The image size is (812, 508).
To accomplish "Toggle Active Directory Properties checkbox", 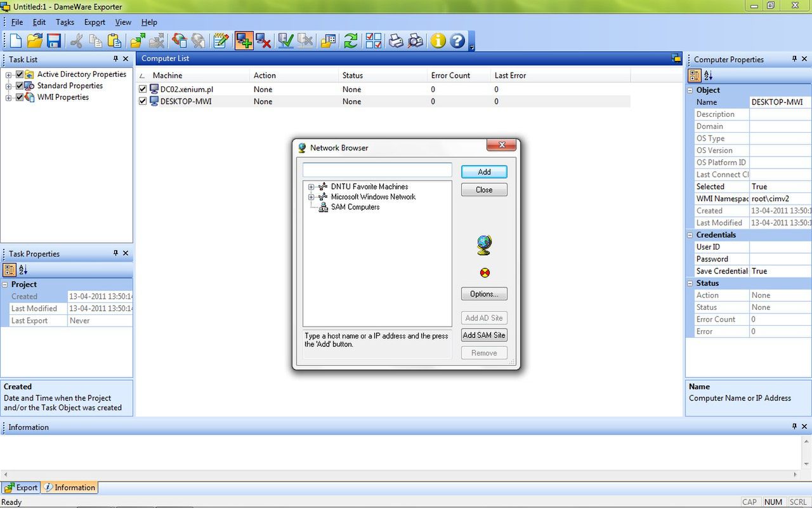I will 20,74.
